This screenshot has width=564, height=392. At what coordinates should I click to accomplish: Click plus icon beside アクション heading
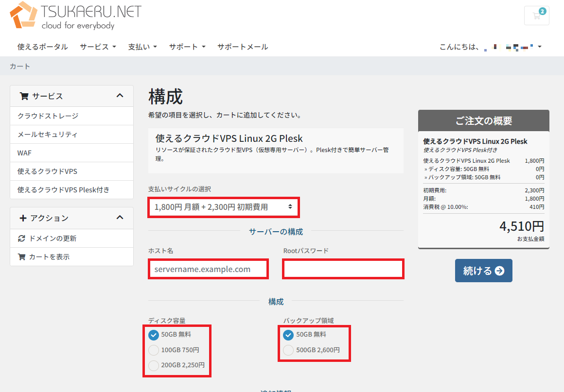[23, 218]
